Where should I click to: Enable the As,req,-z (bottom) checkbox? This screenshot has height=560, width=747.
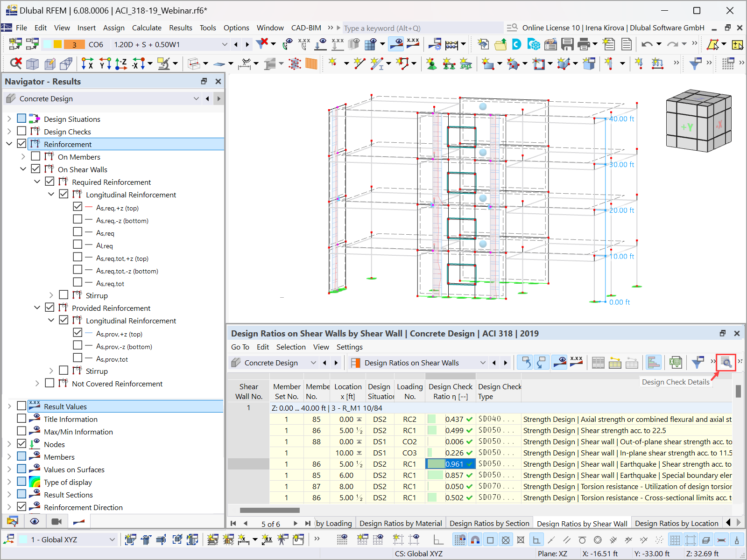point(78,219)
